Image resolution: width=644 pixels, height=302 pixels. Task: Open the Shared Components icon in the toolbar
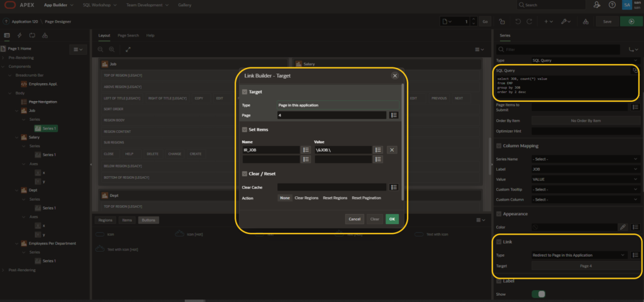pos(586,21)
